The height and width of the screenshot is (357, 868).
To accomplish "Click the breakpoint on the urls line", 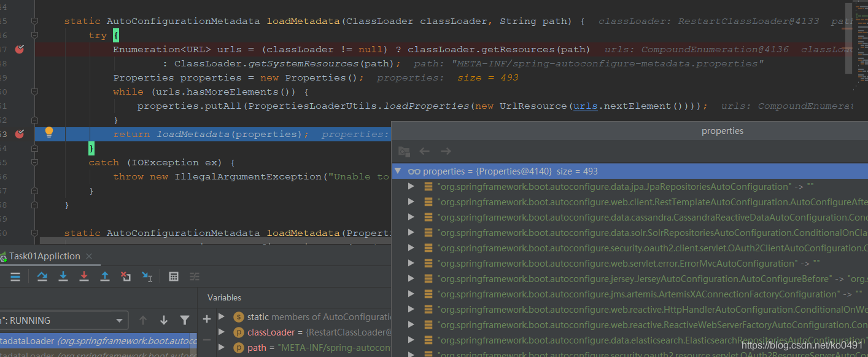I will 19,49.
